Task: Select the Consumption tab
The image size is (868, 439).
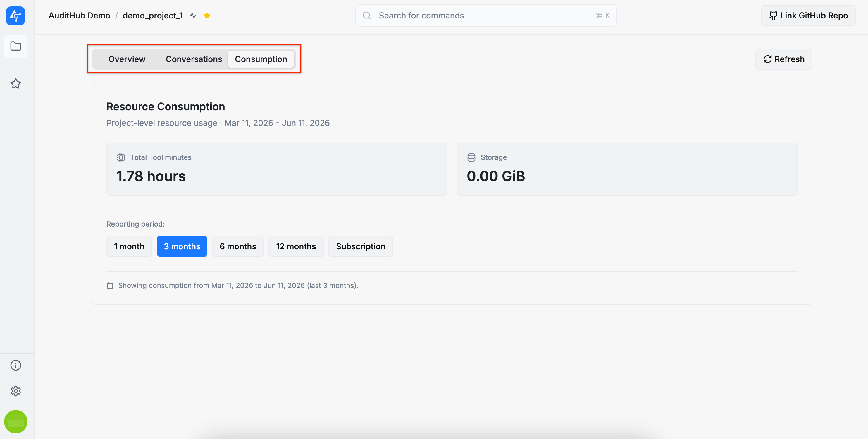Action: pos(261,59)
